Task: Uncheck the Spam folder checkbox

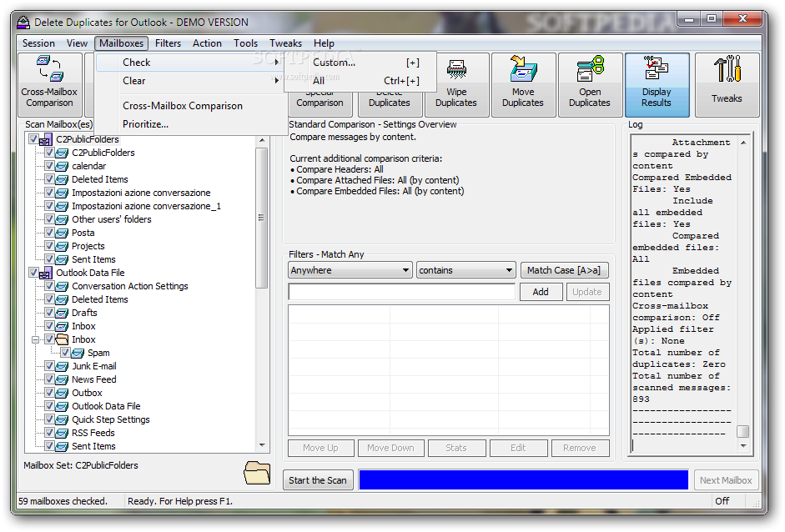Action: 65,353
